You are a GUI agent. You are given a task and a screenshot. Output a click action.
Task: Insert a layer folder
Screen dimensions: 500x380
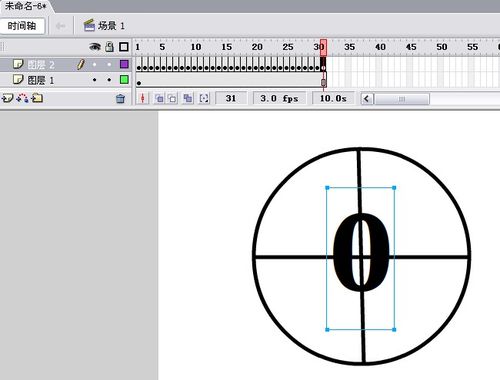[37, 98]
